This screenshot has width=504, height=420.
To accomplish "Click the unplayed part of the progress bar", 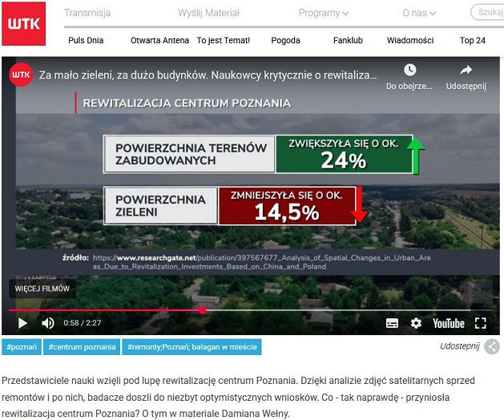I will tap(349, 310).
